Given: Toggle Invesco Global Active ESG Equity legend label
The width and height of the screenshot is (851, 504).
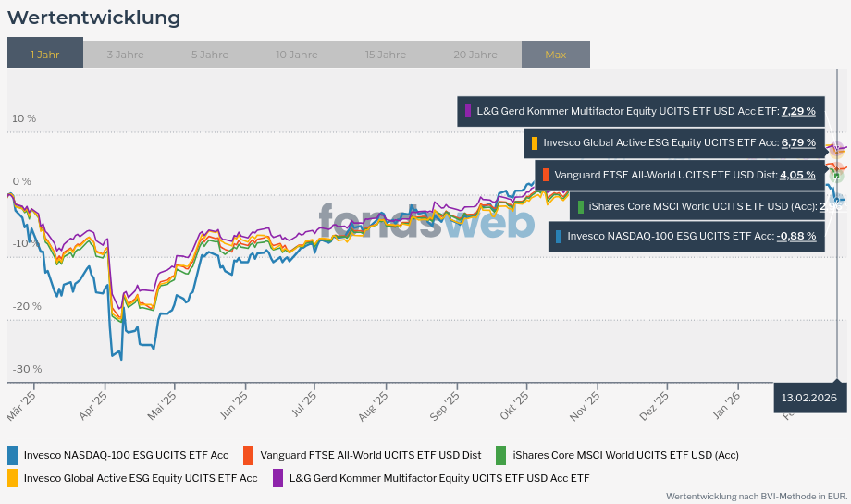Looking at the screenshot, I should (141, 478).
